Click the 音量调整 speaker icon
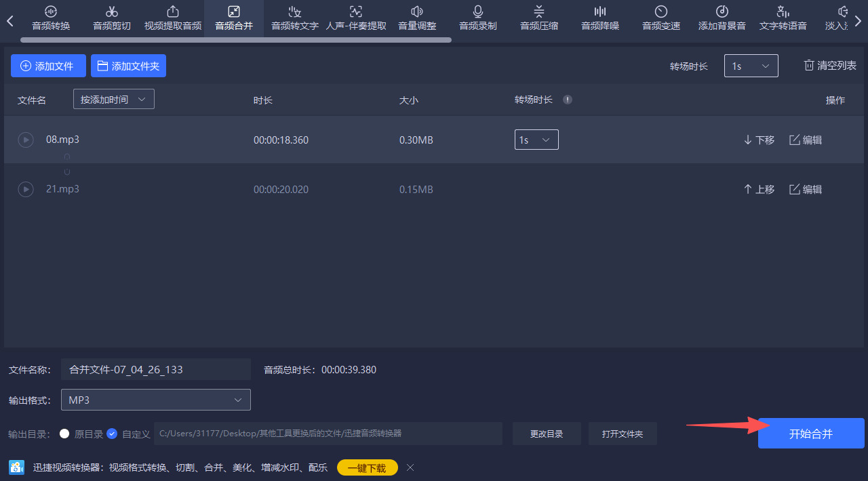 click(417, 12)
